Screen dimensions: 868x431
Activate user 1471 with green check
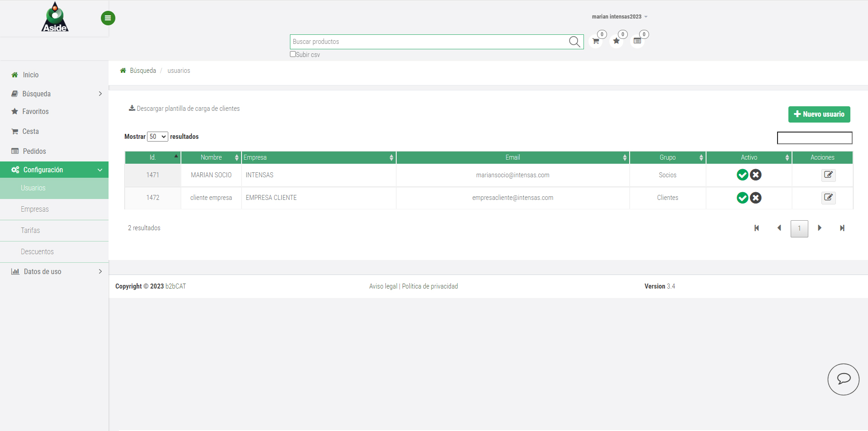click(x=742, y=175)
